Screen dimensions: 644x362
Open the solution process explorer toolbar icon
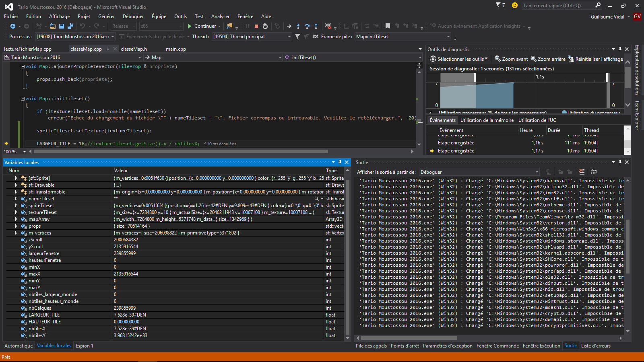(229, 26)
